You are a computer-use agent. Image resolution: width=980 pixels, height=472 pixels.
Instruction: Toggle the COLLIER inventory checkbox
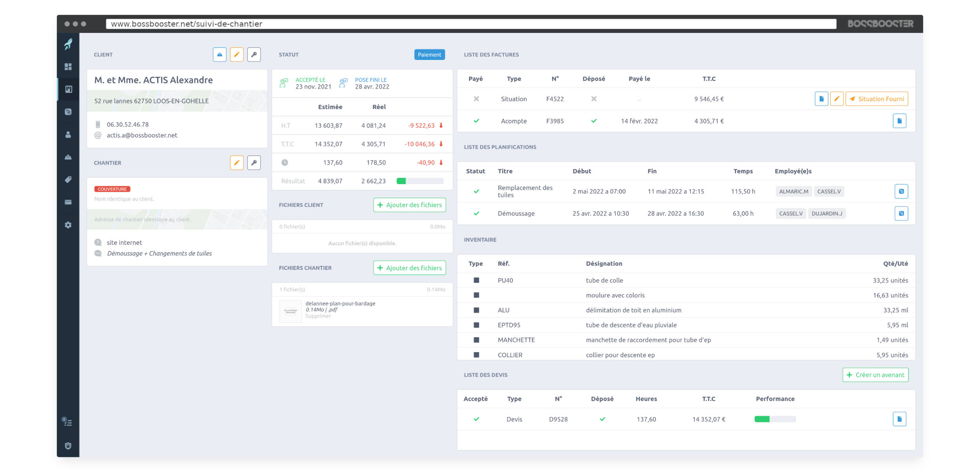coord(476,354)
